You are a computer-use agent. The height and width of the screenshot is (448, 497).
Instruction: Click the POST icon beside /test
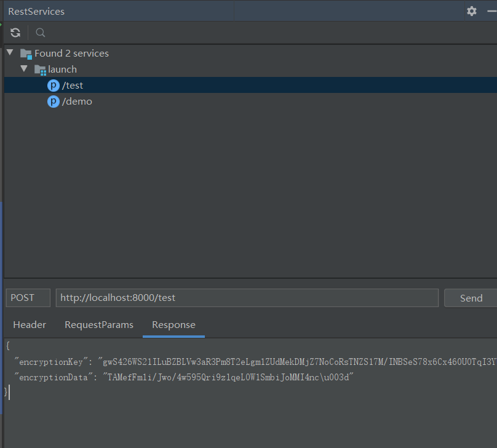[x=54, y=86]
